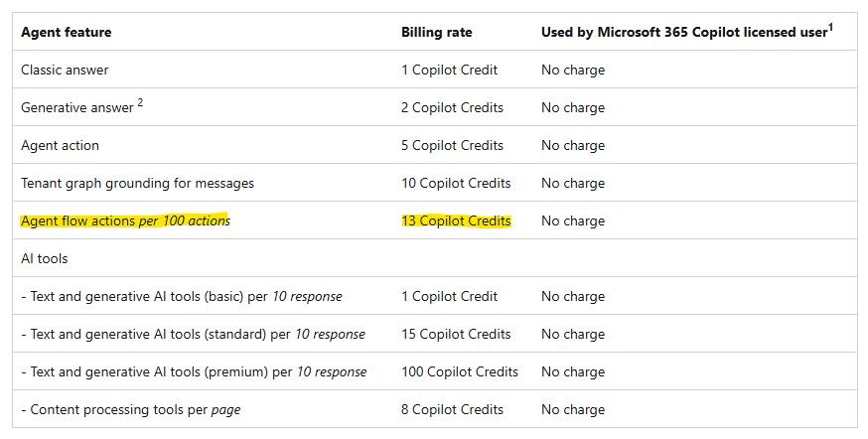Viewport: 868px width, 439px height.
Task: Open footnote 2 beside Generative answer
Action: [x=140, y=102]
